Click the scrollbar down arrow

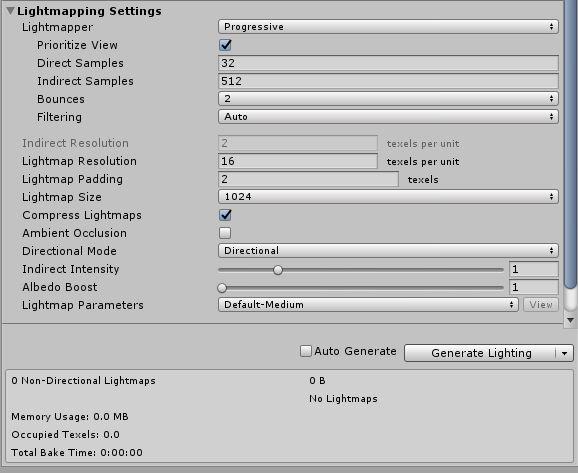(570, 320)
